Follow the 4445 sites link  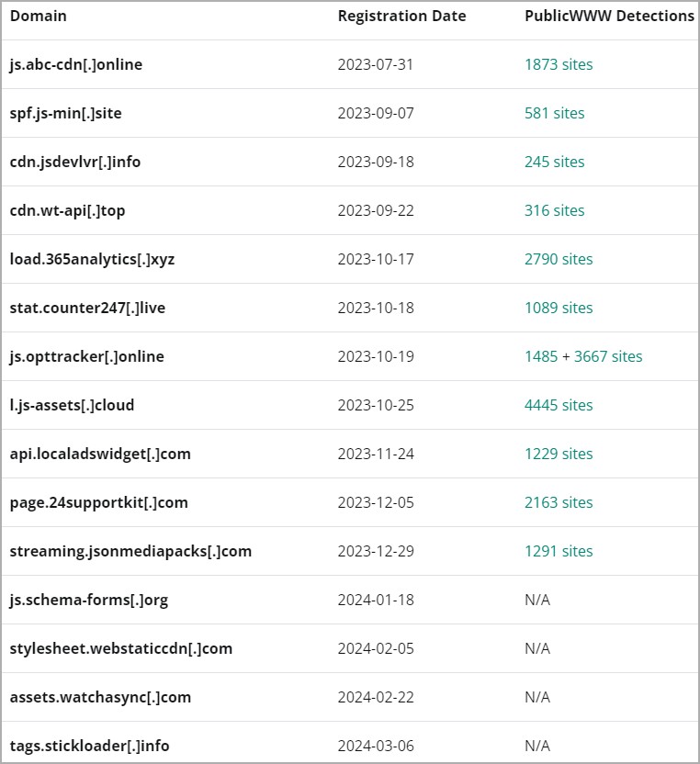[559, 405]
